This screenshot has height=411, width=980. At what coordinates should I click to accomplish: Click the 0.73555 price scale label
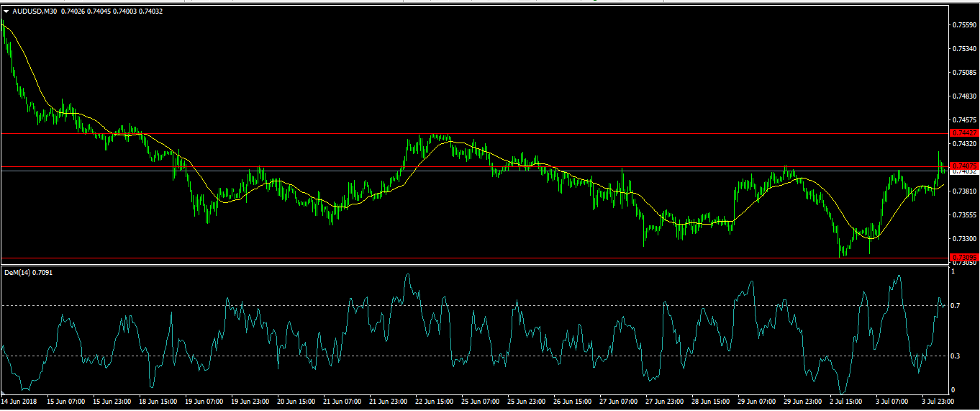964,215
